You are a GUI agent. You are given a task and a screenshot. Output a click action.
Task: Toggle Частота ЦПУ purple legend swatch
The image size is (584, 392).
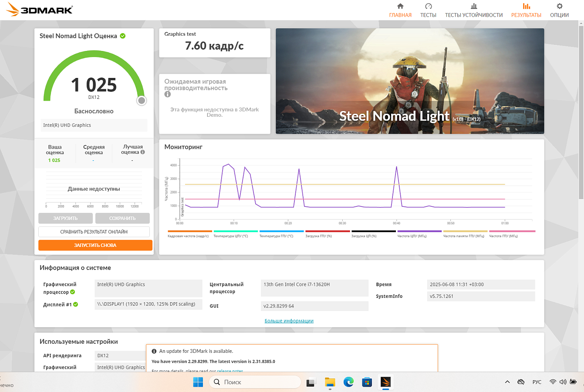point(419,231)
